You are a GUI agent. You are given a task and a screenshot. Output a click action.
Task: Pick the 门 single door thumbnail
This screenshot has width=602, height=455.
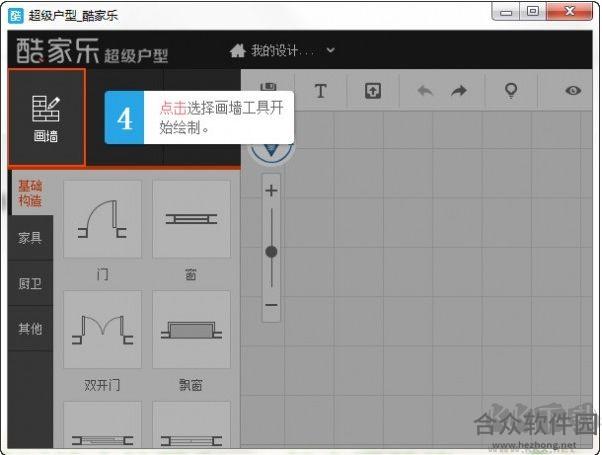pos(103,219)
